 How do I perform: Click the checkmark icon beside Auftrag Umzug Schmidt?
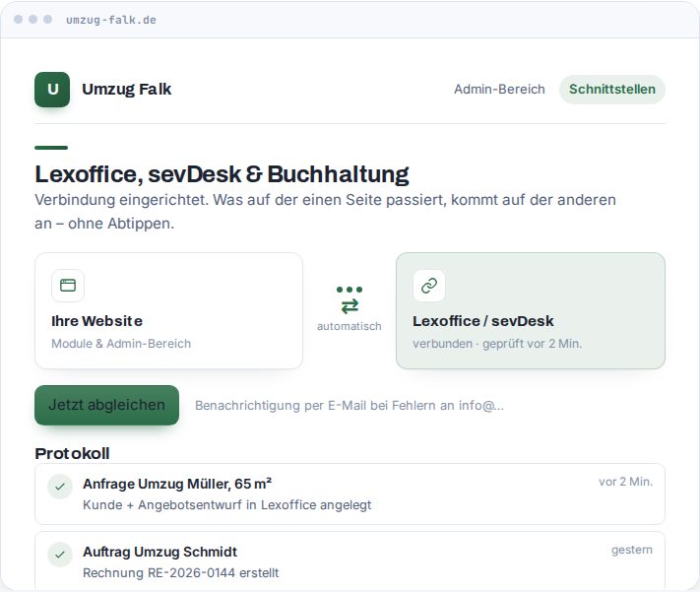[x=60, y=555]
